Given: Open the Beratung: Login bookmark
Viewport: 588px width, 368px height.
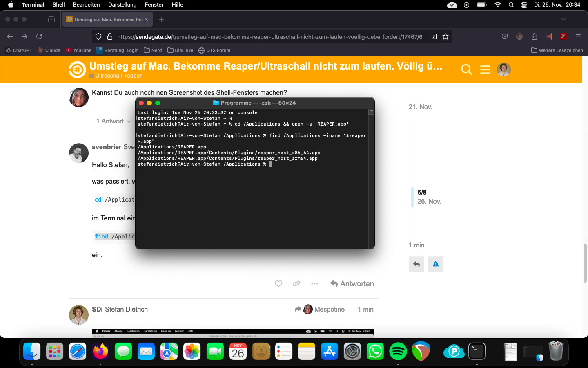Looking at the screenshot, I should 118,50.
